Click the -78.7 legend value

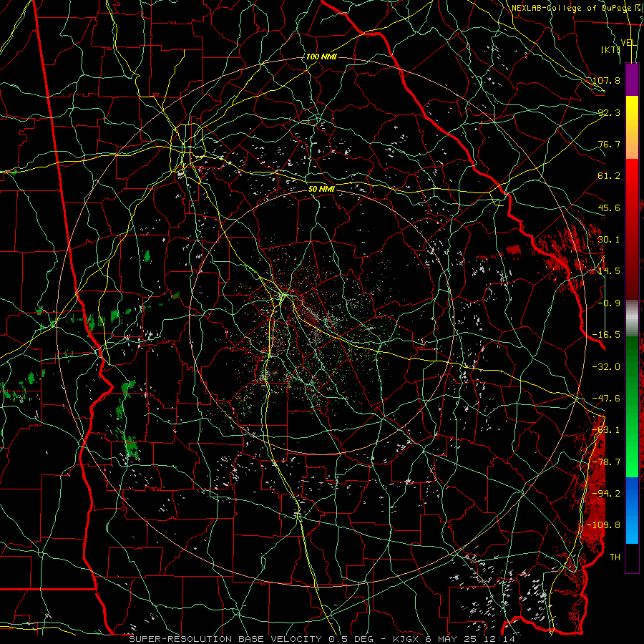click(606, 462)
